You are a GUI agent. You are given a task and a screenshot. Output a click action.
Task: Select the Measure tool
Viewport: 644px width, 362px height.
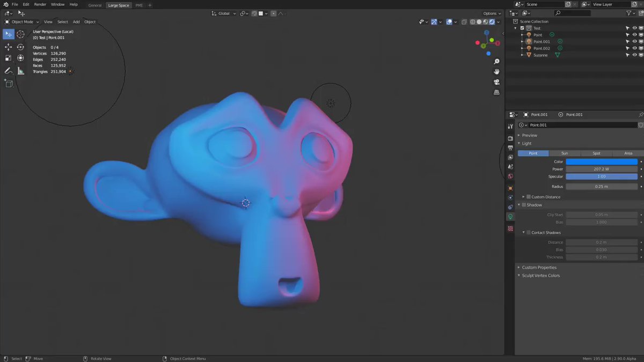[20, 71]
